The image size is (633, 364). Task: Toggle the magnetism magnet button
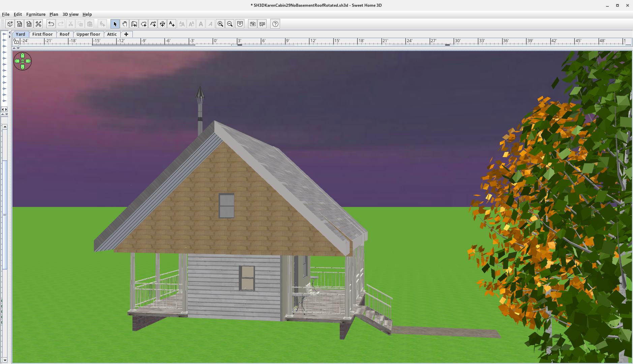pos(240,24)
